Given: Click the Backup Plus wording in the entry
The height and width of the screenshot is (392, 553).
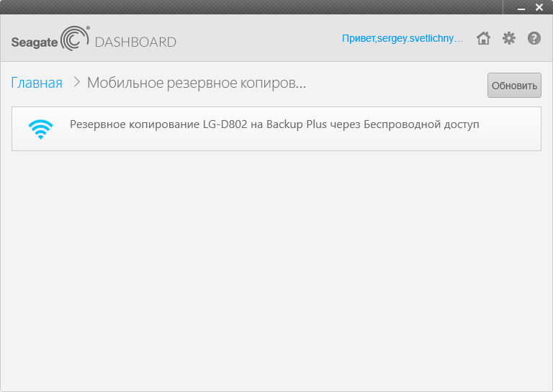Looking at the screenshot, I should click(x=296, y=124).
